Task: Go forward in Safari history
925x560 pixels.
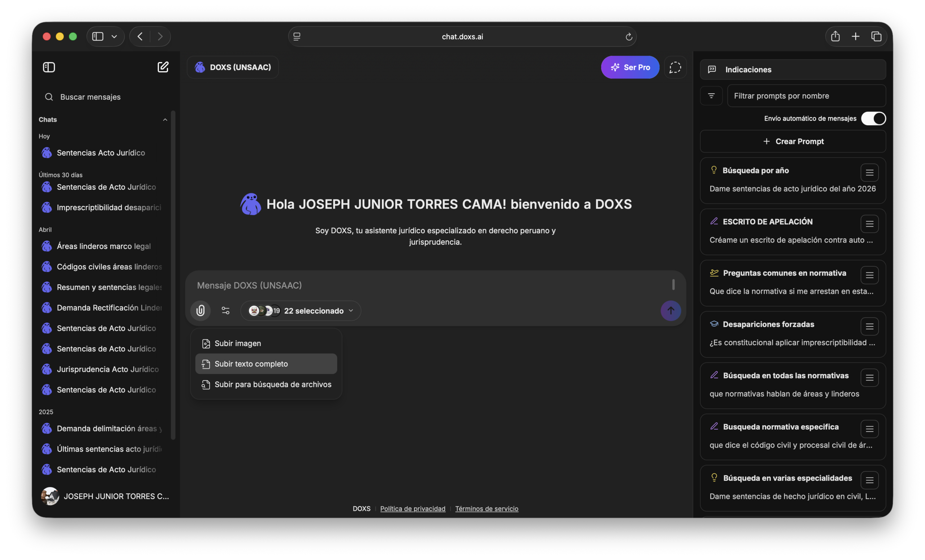Action: point(160,36)
